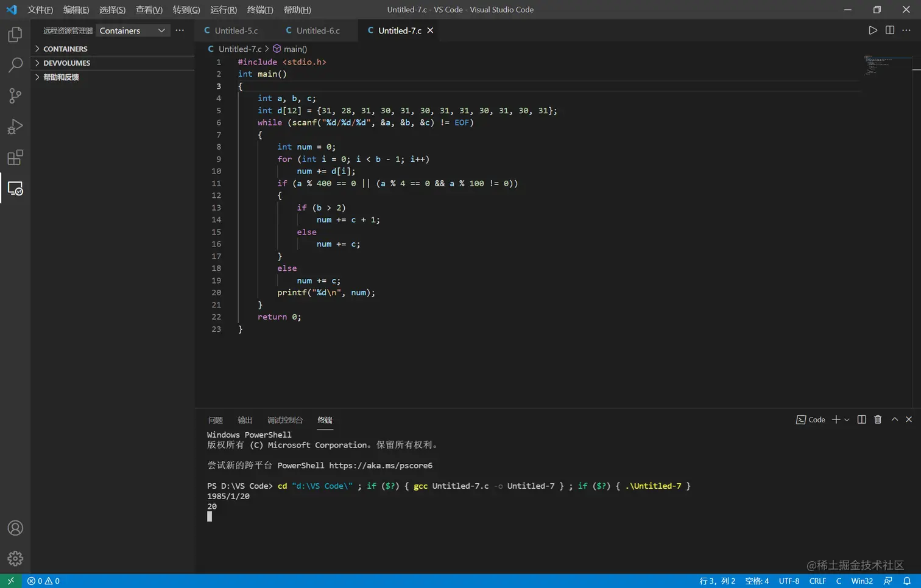Click the code minimap preview
Image resolution: width=921 pixels, height=588 pixels.
[x=878, y=65]
